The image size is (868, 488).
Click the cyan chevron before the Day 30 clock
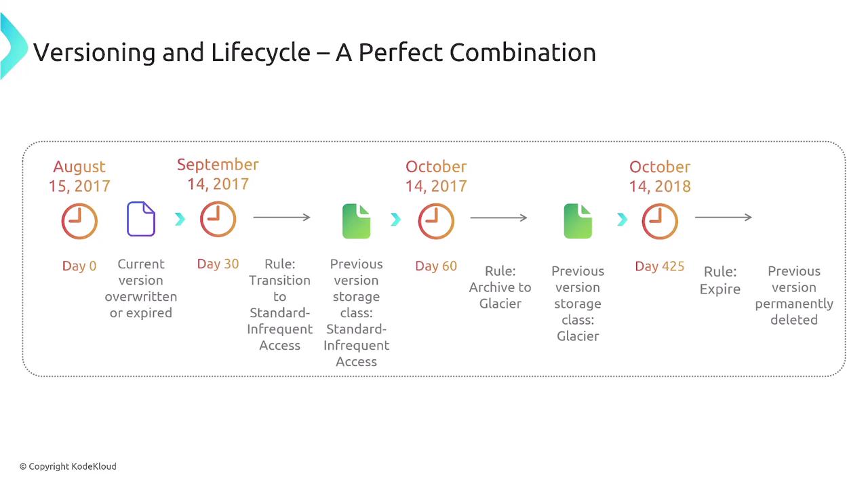[x=180, y=219]
